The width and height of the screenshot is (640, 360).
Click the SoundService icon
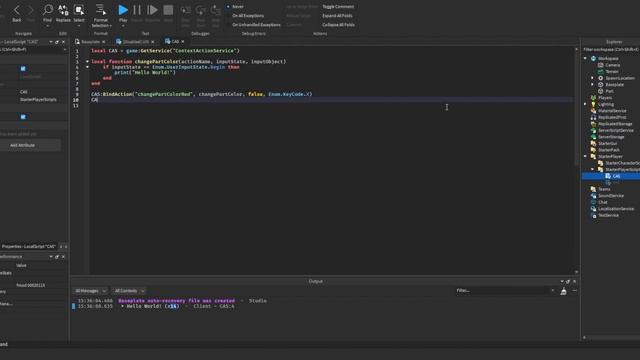click(593, 196)
